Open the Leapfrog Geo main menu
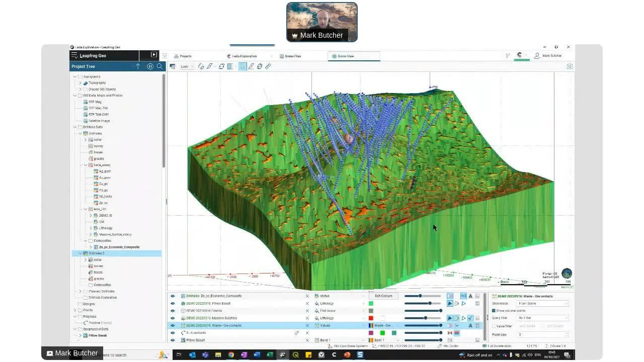This screenshot has width=644, height=362. coord(74,55)
